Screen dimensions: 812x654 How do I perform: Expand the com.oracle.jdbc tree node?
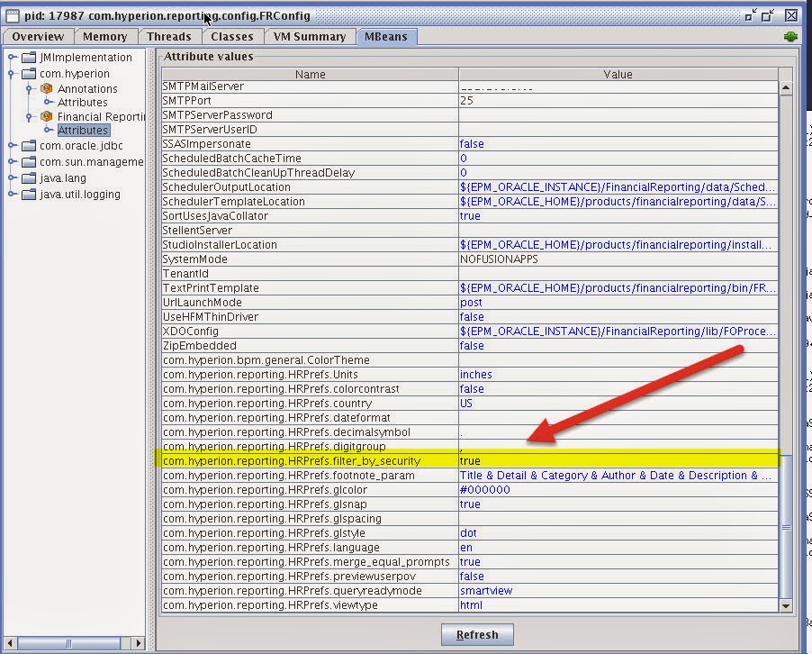(x=12, y=146)
